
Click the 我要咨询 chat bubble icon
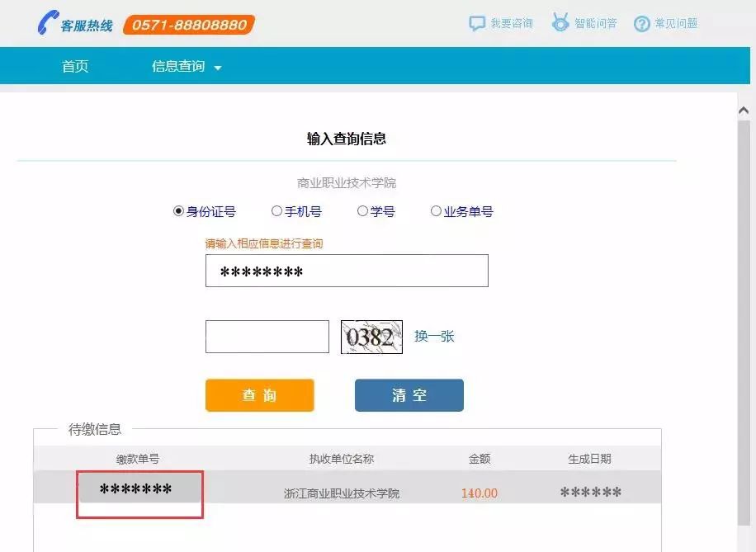[x=477, y=23]
